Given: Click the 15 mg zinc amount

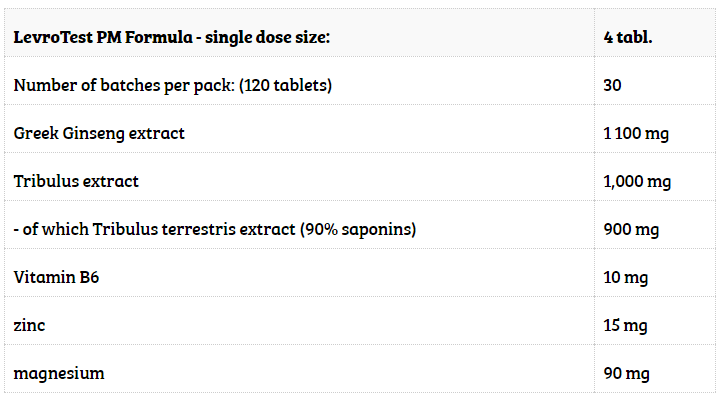Looking at the screenshot, I should coord(626,325).
